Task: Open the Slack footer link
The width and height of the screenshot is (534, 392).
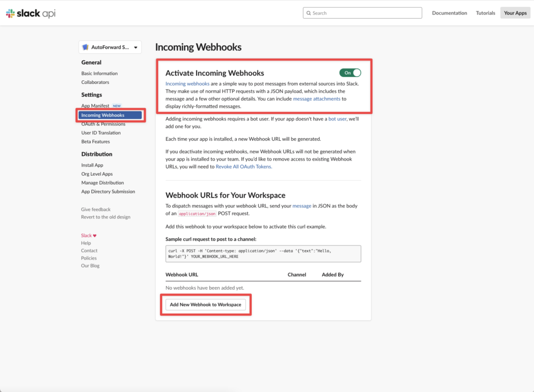Action: (x=86, y=236)
